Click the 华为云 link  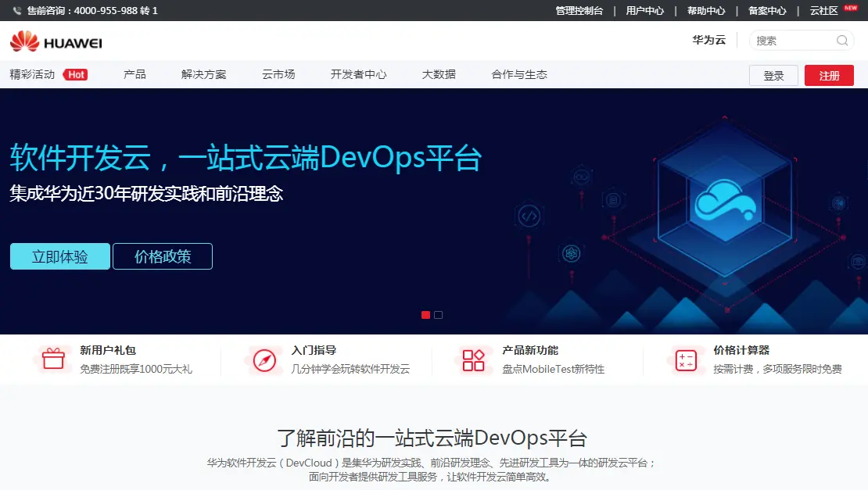click(708, 40)
